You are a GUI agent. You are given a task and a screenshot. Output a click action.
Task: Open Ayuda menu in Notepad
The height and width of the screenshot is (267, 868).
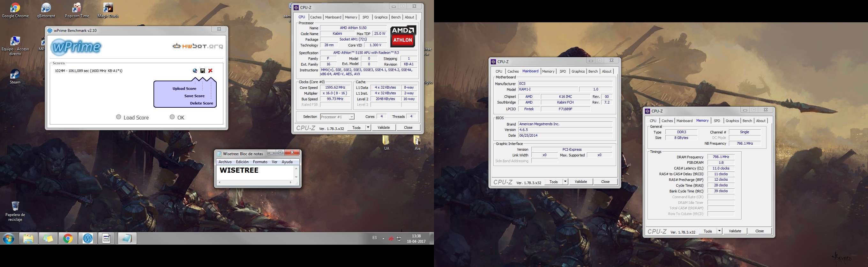(287, 162)
